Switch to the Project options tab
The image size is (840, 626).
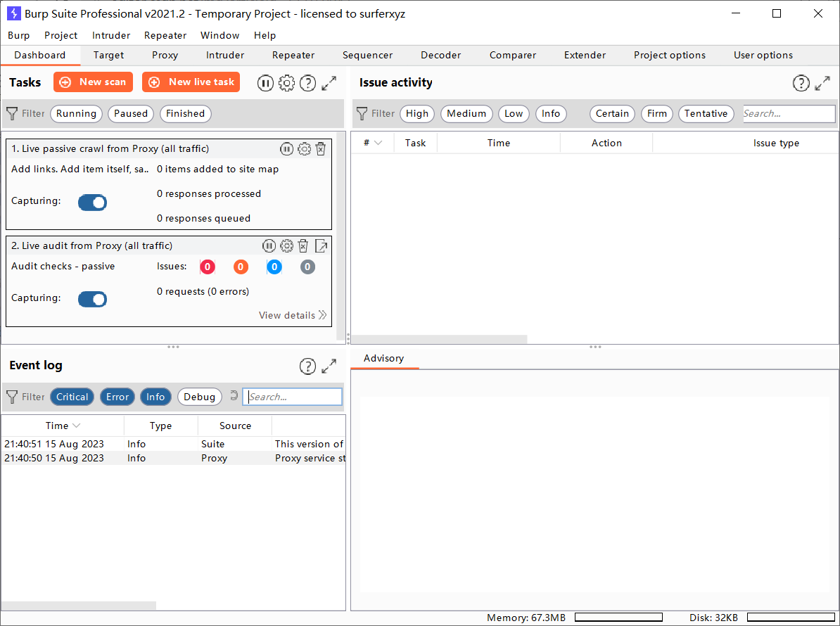(670, 55)
